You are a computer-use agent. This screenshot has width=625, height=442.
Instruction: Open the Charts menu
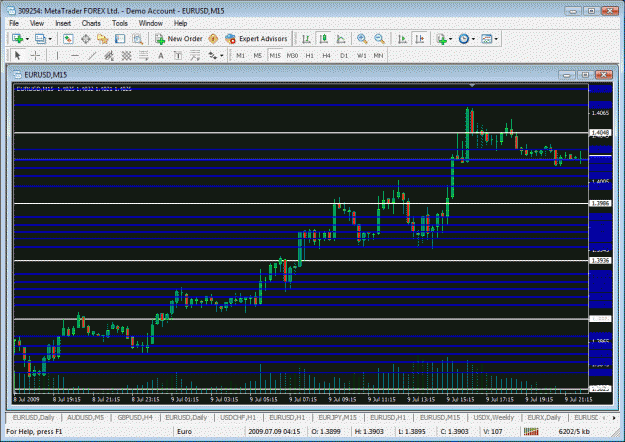(x=91, y=23)
